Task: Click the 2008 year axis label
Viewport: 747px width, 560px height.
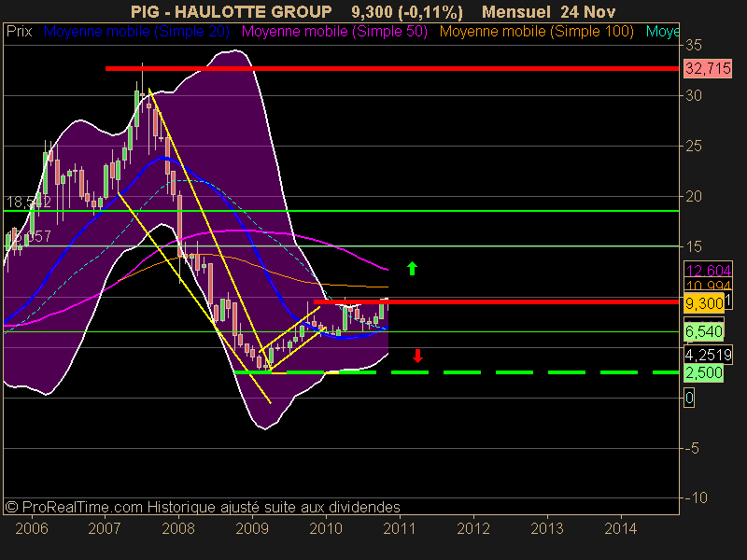Action: pyautogui.click(x=178, y=528)
